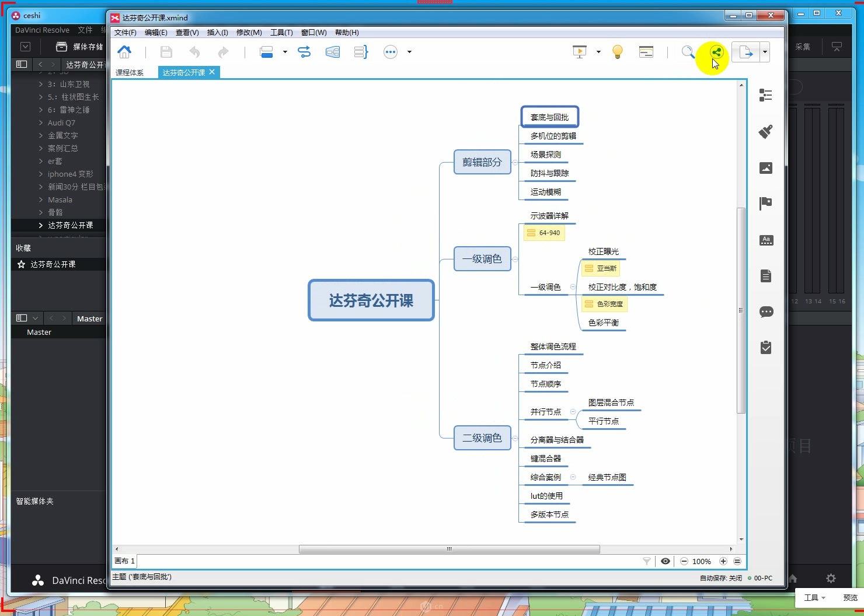
Task: Open dropdown arrow next to More icon
Action: point(409,52)
